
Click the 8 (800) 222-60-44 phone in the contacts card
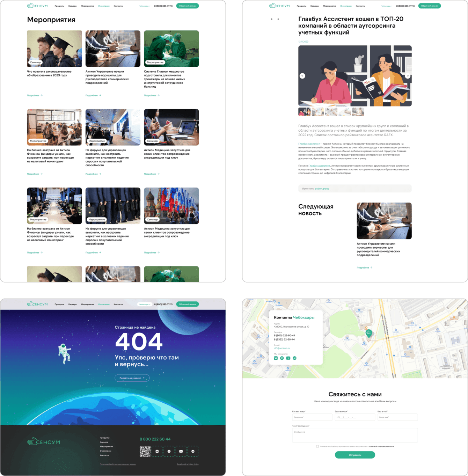click(x=284, y=335)
